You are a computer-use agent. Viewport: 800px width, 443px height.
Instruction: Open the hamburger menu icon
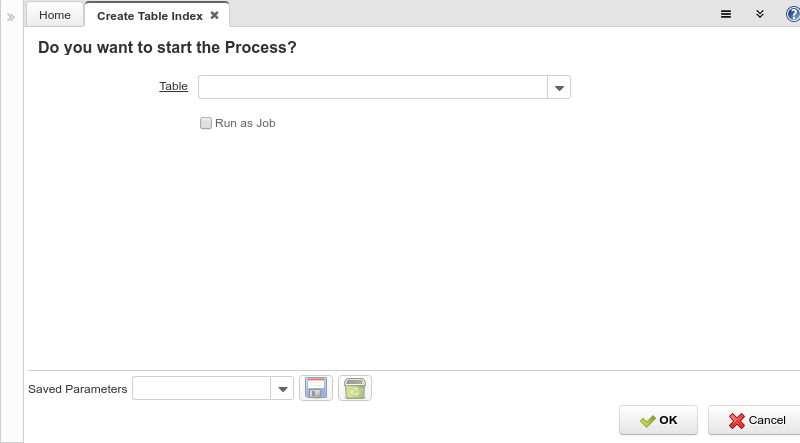coord(726,14)
